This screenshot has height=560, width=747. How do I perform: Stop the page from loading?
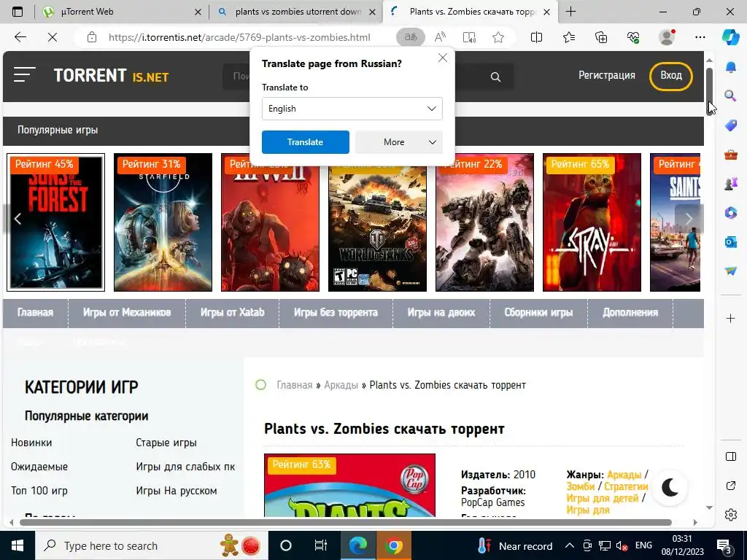[x=53, y=37]
